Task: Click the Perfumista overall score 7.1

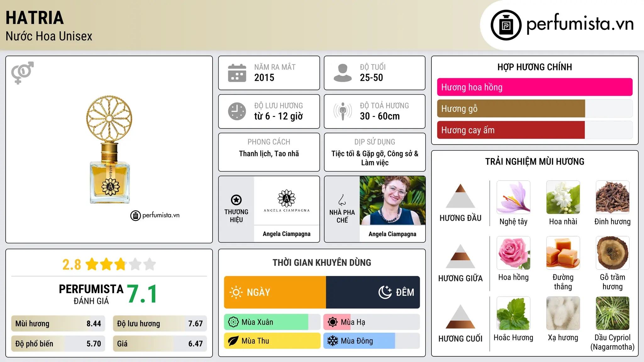Action: [142, 294]
